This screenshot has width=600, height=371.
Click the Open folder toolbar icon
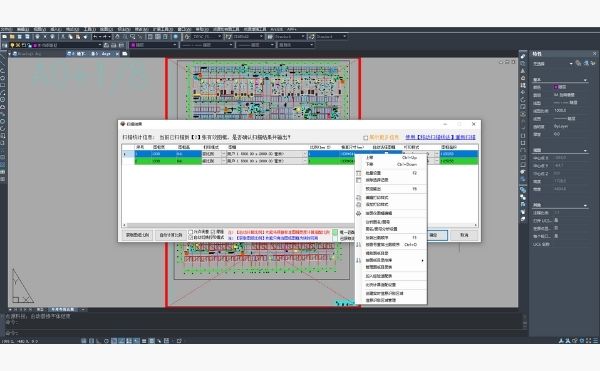coord(12,37)
